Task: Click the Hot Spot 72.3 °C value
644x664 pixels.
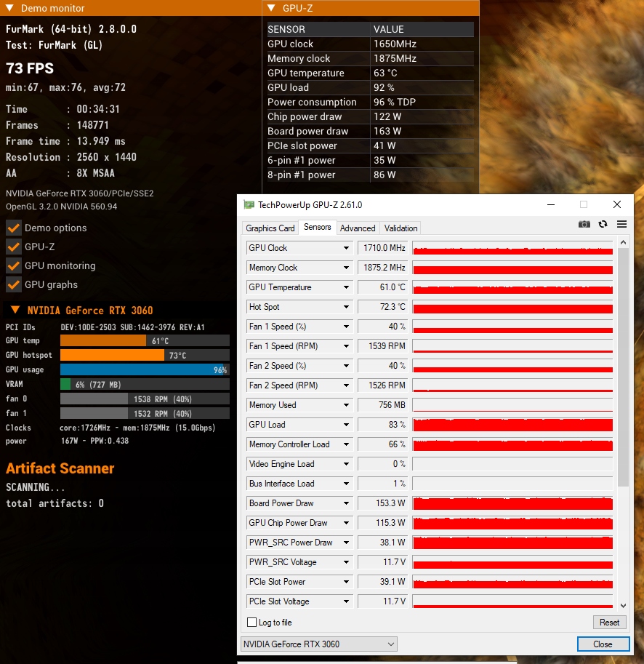Action: click(x=383, y=307)
